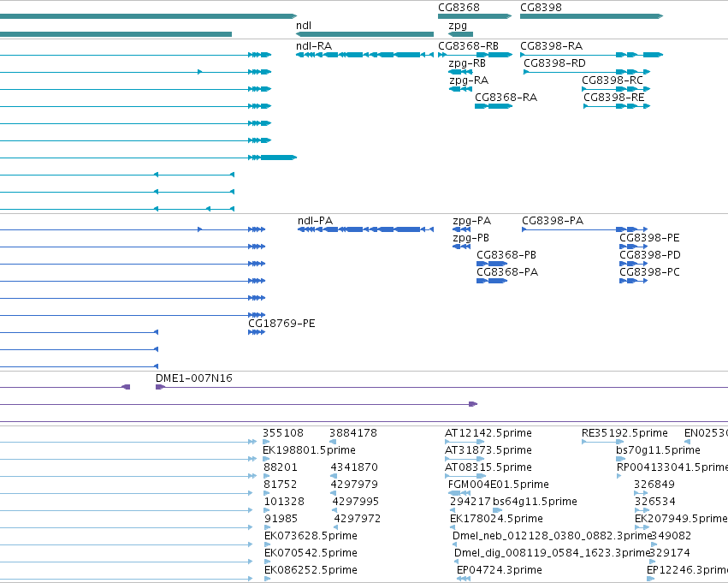Screen dimensions: 728x583
Task: Open protein label CG8398-PC
Action: tap(649, 272)
